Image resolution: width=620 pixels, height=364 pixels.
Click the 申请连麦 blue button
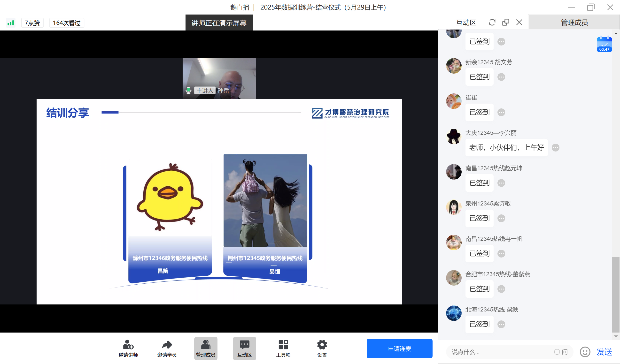399,349
